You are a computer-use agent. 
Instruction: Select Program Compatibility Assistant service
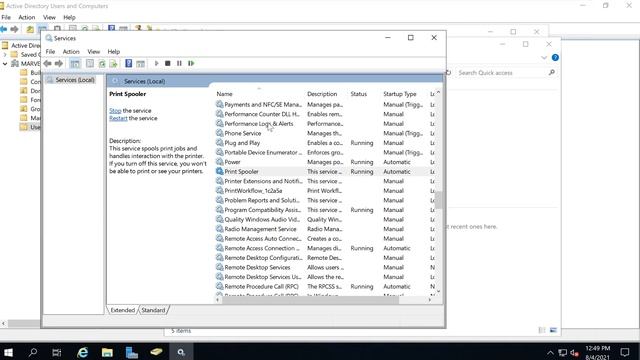[x=325, y=210]
